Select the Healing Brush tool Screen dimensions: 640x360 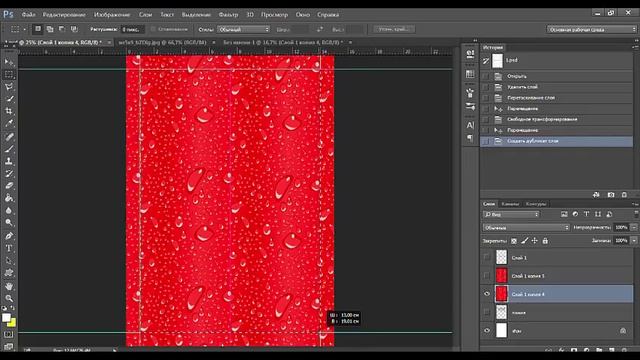pyautogui.click(x=9, y=137)
